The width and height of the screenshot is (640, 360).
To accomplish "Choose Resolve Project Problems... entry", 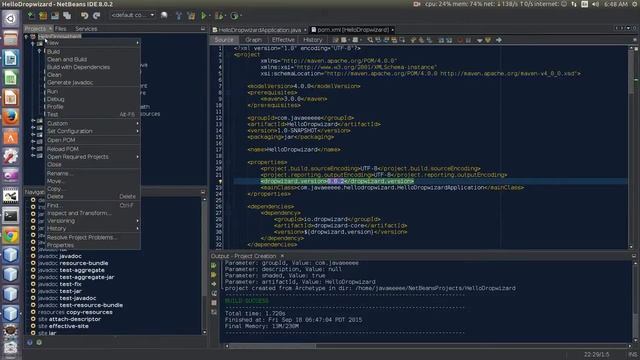I will click(x=93, y=237).
